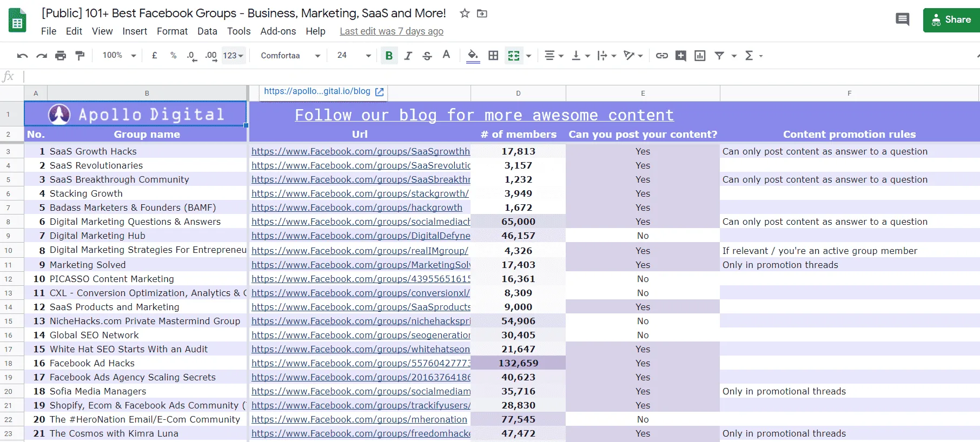Format as percent icon

pos(173,55)
